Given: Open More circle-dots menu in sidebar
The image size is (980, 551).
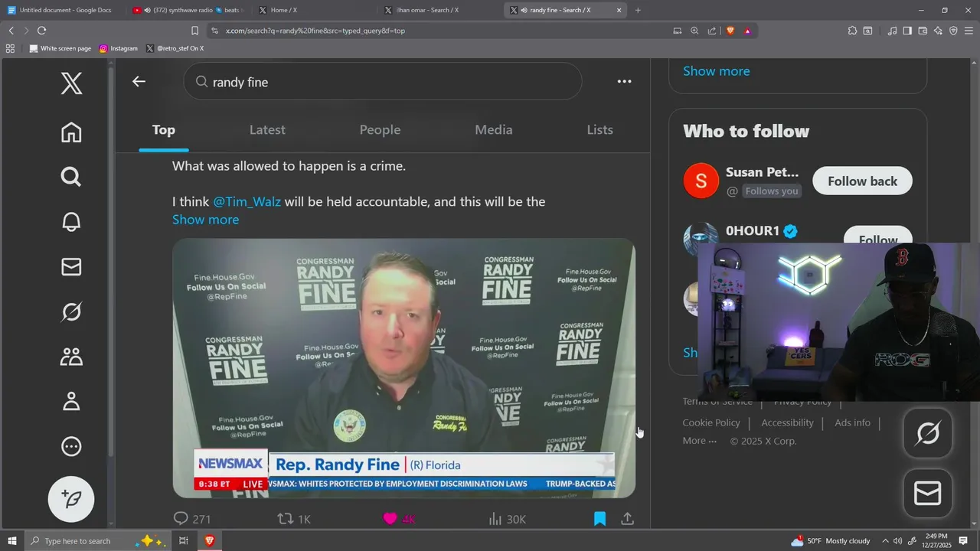Looking at the screenshot, I should (71, 446).
